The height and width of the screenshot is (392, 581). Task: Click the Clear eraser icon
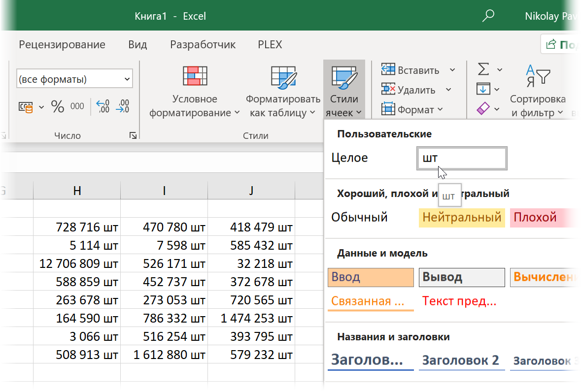[x=483, y=108]
